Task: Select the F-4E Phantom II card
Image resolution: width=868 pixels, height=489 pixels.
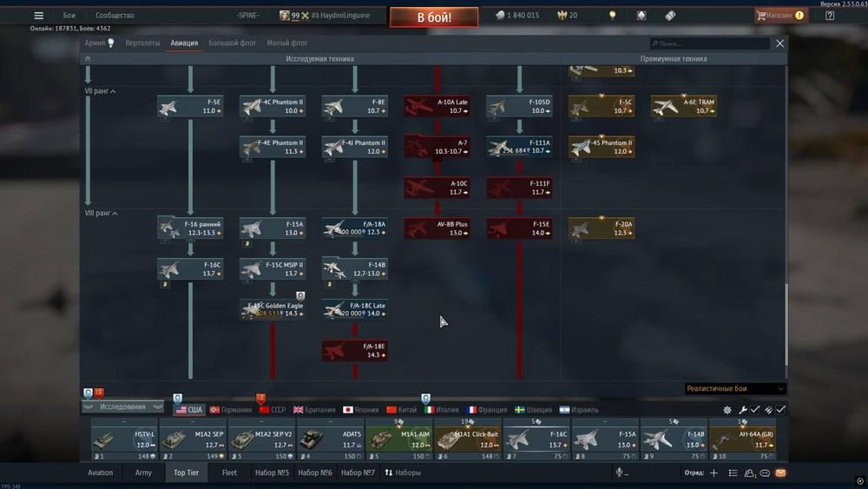Action: point(273,147)
